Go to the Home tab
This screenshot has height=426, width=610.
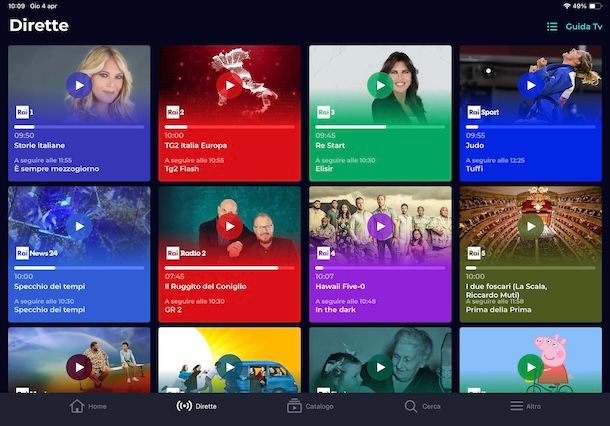(x=88, y=406)
